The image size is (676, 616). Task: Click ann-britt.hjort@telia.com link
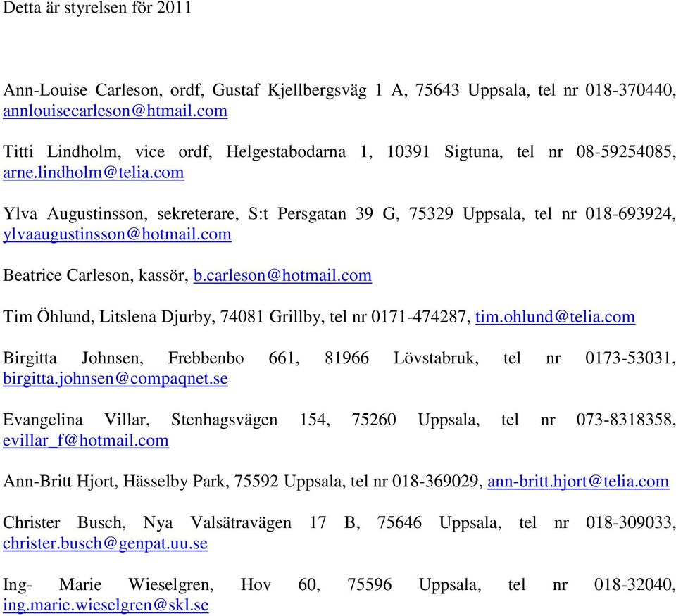578,482
